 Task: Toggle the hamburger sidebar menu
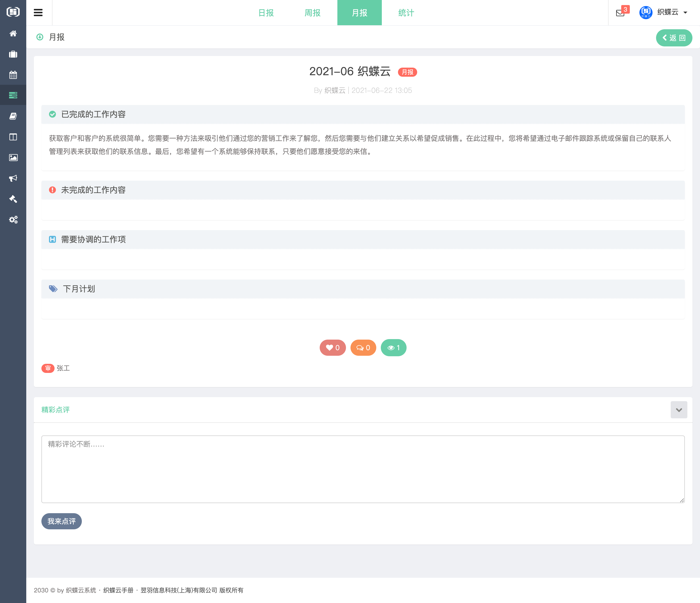coord(38,13)
